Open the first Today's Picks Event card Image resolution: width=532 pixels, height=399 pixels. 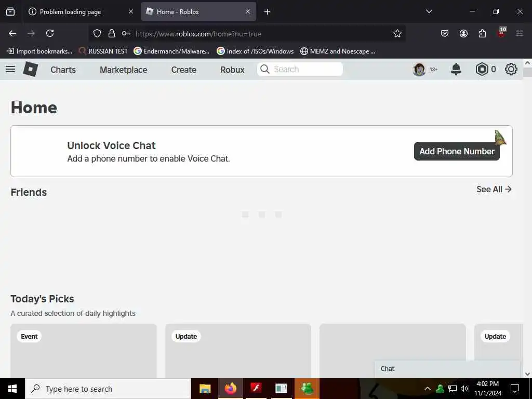coord(84,351)
